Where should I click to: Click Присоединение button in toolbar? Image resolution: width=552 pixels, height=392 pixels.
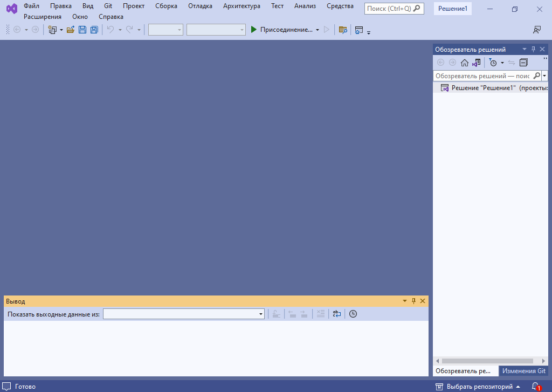[x=286, y=30]
